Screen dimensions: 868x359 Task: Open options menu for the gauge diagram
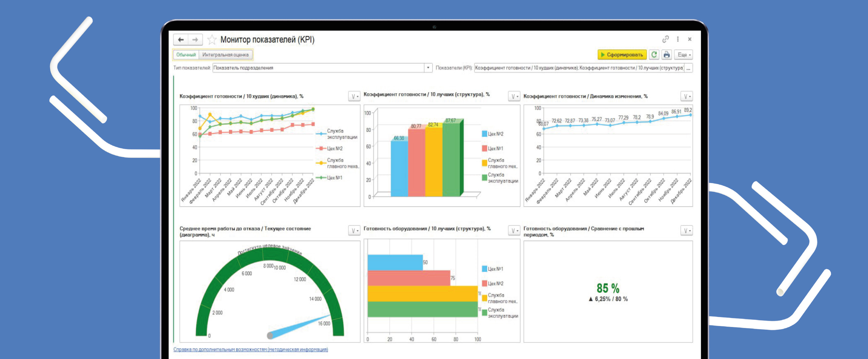354,230
